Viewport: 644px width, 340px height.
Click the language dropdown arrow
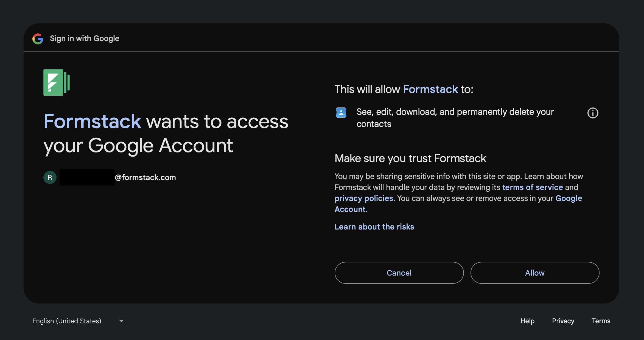[121, 321]
